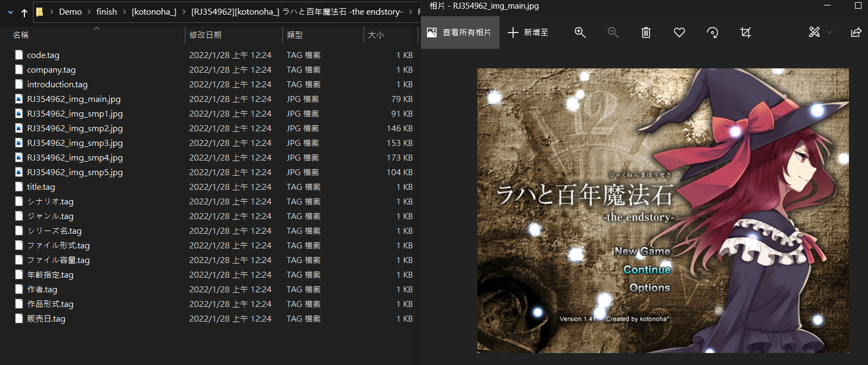Click the zoom out magnifier icon in Photos
Screen dimensions: 868x365
(613, 33)
